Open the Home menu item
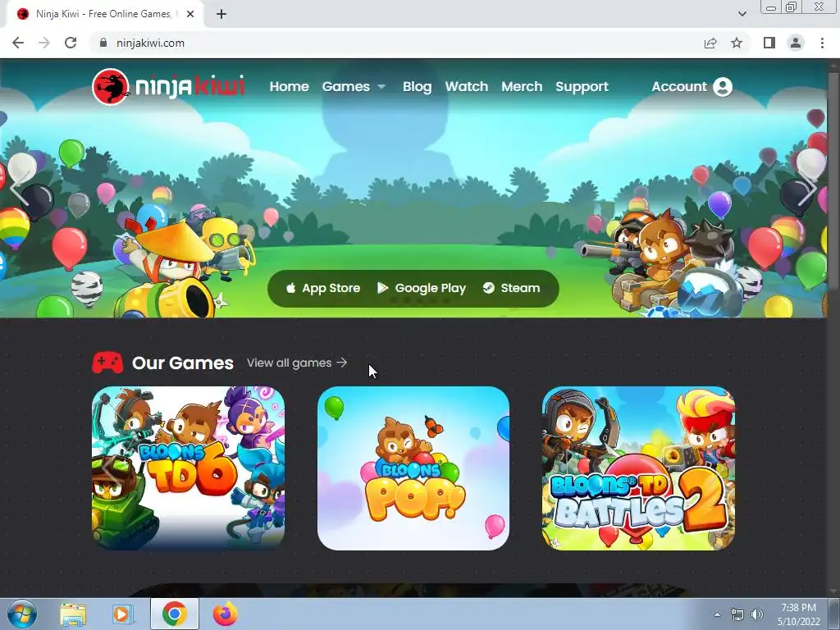This screenshot has width=840, height=630. [290, 87]
